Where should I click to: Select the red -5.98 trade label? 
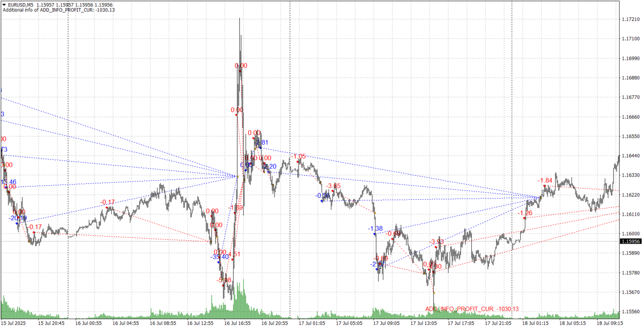[x=224, y=280]
